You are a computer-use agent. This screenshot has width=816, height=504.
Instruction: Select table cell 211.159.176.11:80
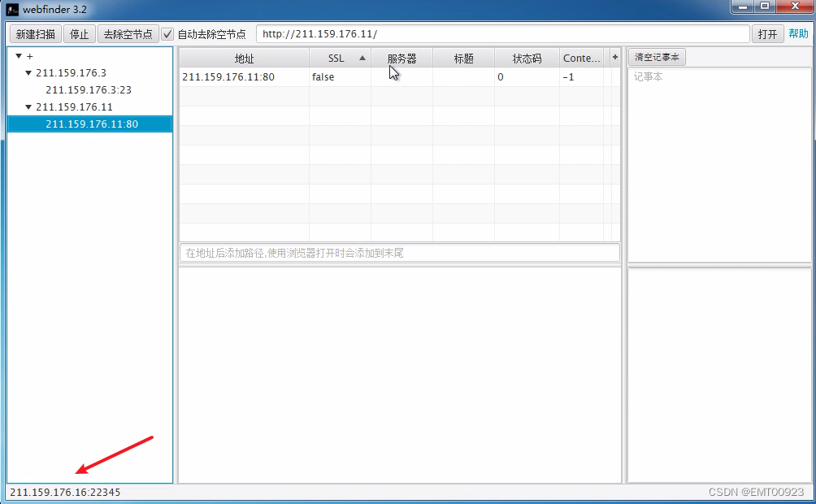click(x=244, y=77)
